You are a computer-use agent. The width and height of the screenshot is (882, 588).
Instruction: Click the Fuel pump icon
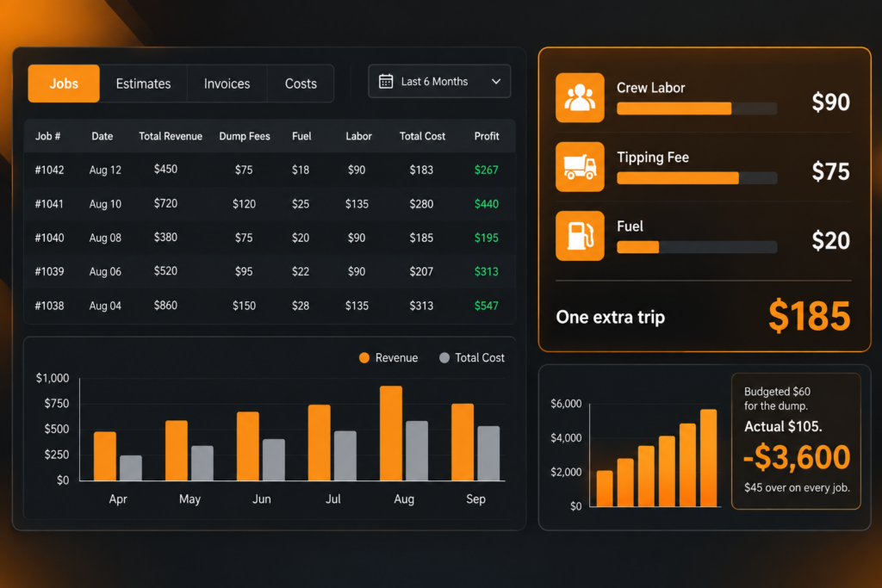pos(580,236)
